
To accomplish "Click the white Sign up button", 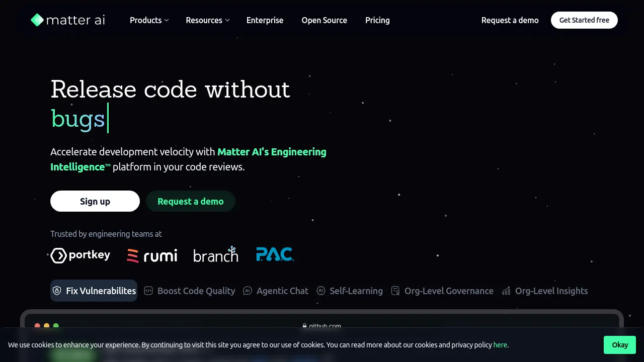I will click(x=95, y=201).
